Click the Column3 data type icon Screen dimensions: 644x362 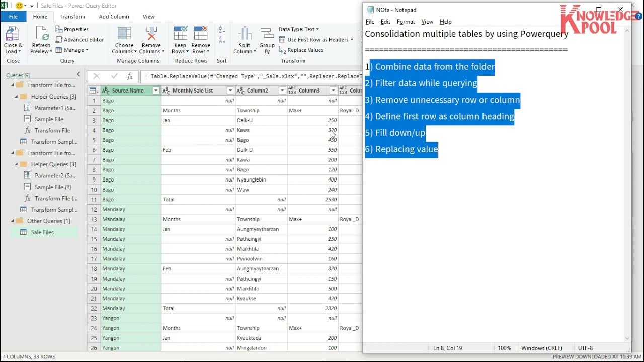click(292, 90)
